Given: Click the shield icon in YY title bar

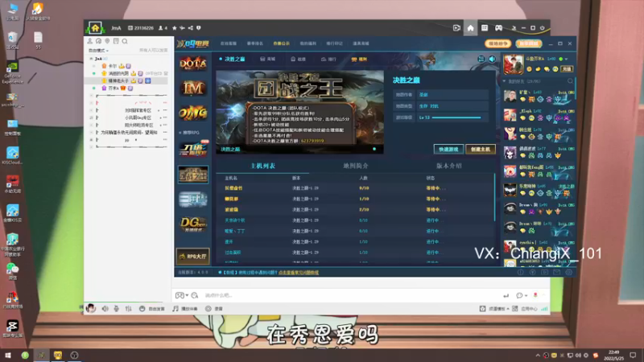Looking at the screenshot, I should coord(199,28).
